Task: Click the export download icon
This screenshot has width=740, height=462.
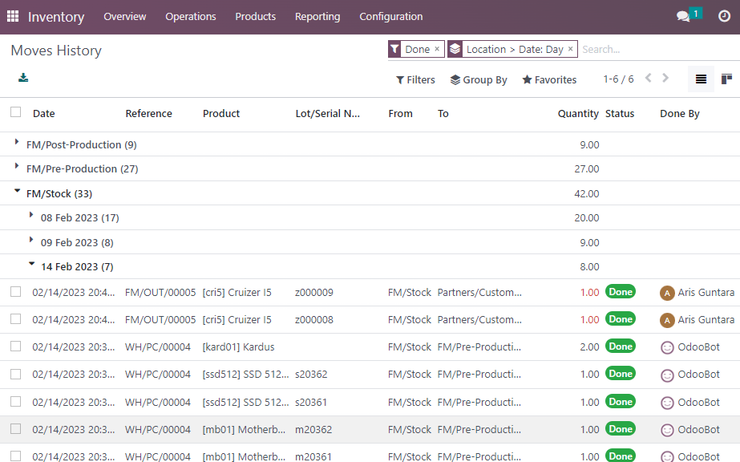Action: 23,78
